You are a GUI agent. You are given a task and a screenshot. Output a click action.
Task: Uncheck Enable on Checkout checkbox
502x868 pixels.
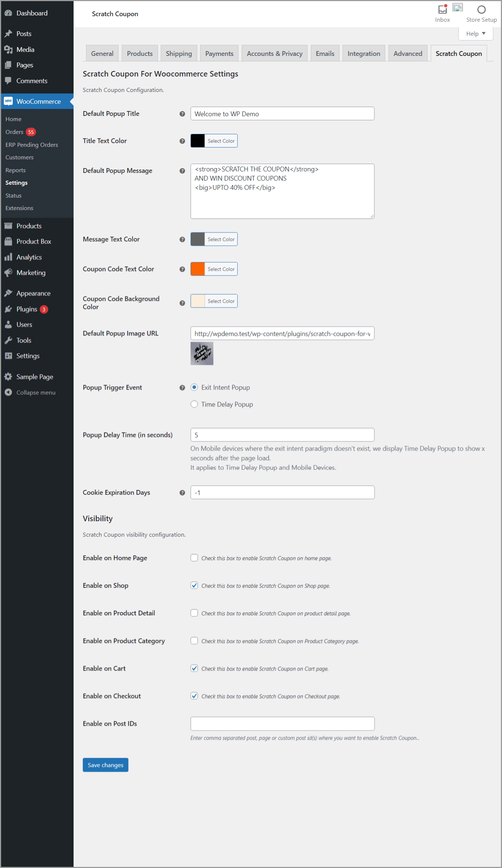194,696
